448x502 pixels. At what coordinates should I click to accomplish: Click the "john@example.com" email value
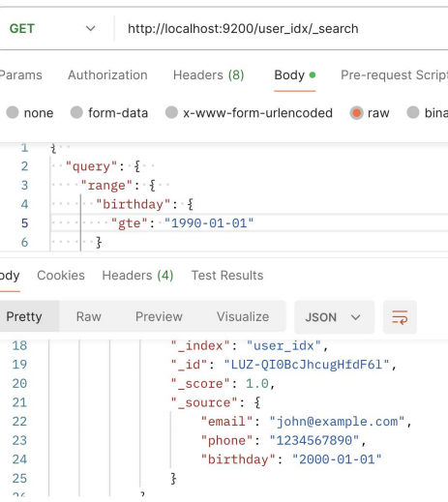tap(337, 422)
